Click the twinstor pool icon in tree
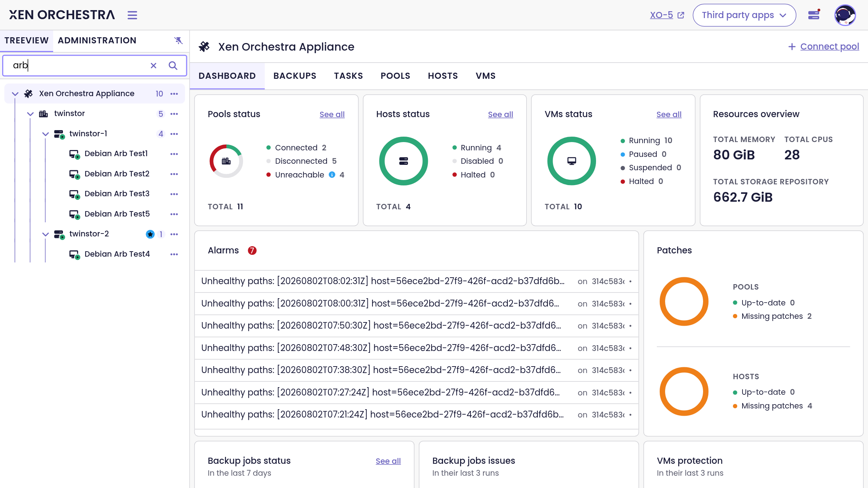 point(43,114)
